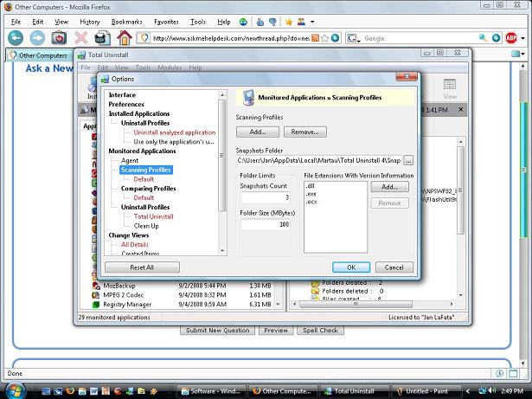The image size is (532, 399).
Task: Click View icon in Total Uninstall toolbar
Action: [450, 88]
